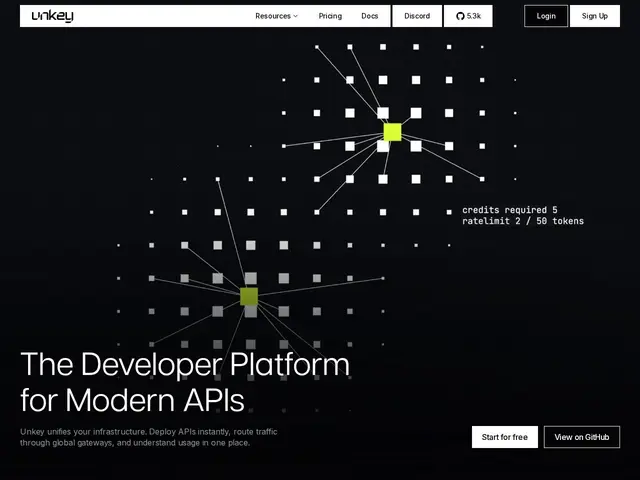Viewport: 640px width, 480px height.
Task: Open the Pricing page
Action: [x=330, y=16]
